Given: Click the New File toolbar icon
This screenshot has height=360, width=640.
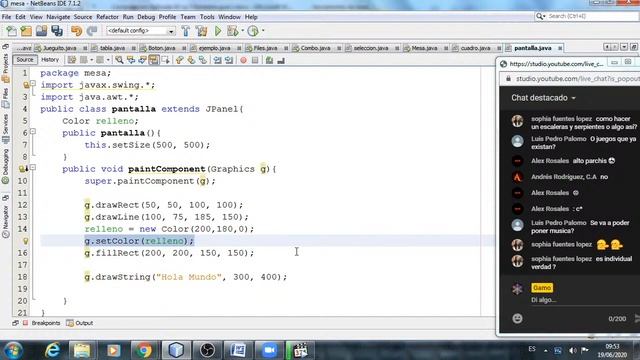Looking at the screenshot, I should 11,31.
